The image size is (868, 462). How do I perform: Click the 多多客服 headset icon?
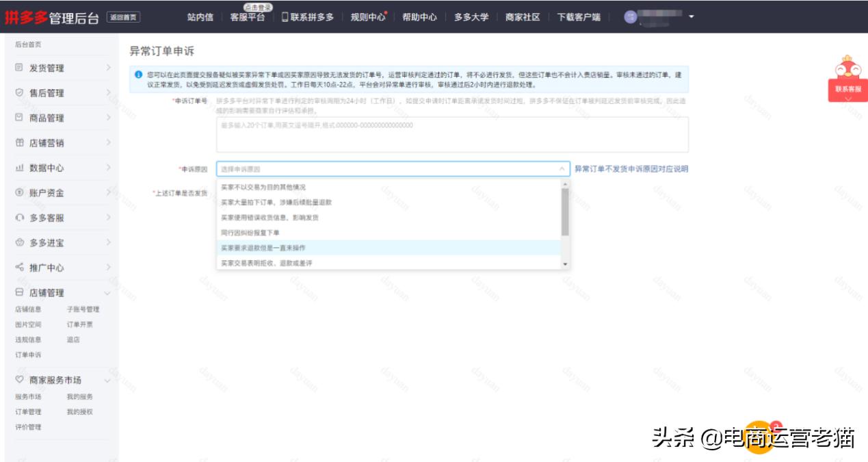point(19,218)
